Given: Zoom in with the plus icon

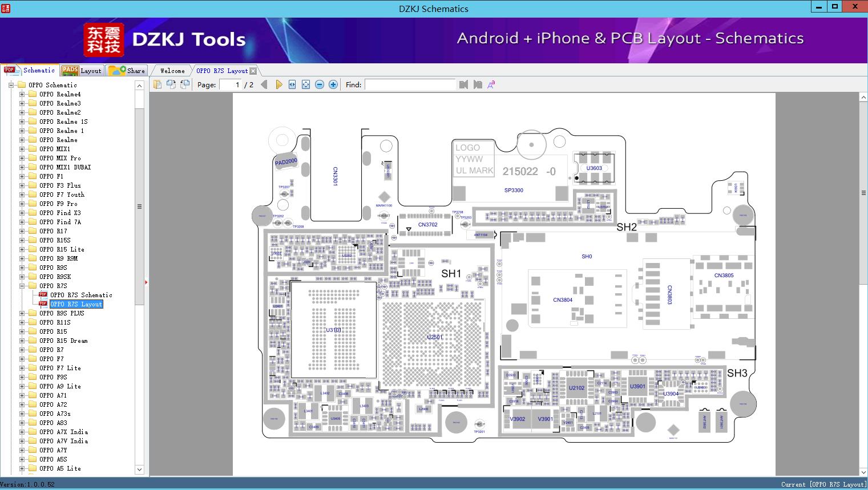Looking at the screenshot, I should [x=333, y=84].
